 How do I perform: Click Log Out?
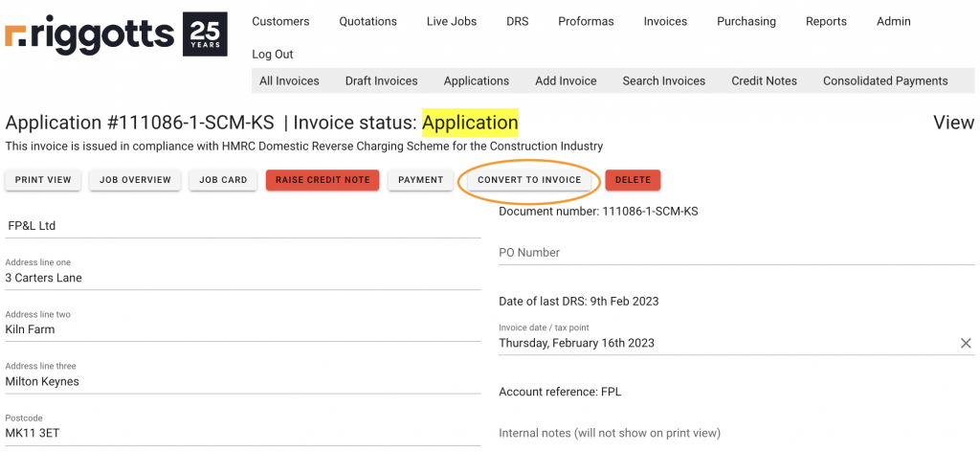273,55
